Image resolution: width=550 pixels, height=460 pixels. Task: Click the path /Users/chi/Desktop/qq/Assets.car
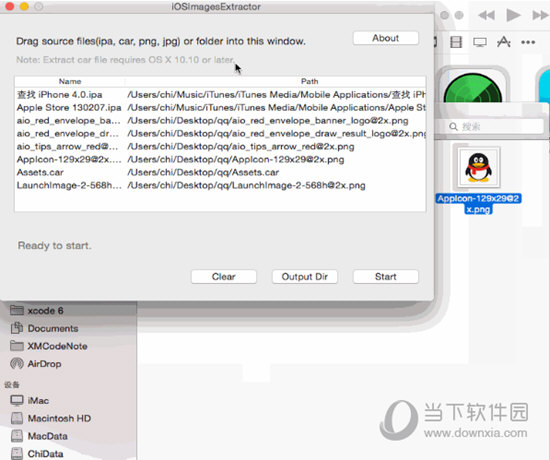coord(203,173)
